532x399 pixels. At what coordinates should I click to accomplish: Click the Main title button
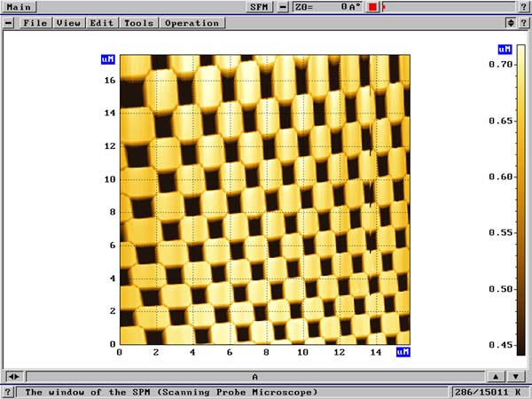[x=18, y=6]
